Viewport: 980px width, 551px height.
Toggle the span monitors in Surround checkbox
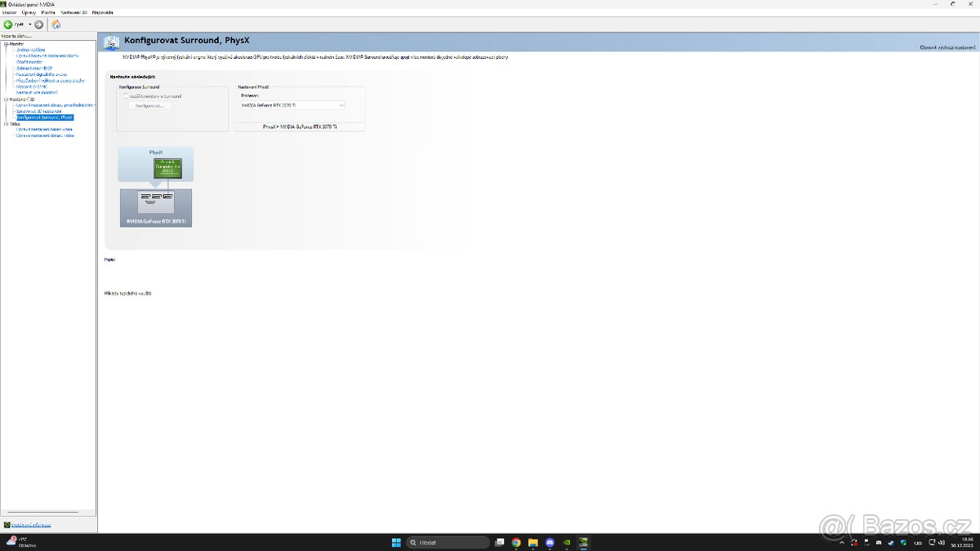click(x=126, y=96)
